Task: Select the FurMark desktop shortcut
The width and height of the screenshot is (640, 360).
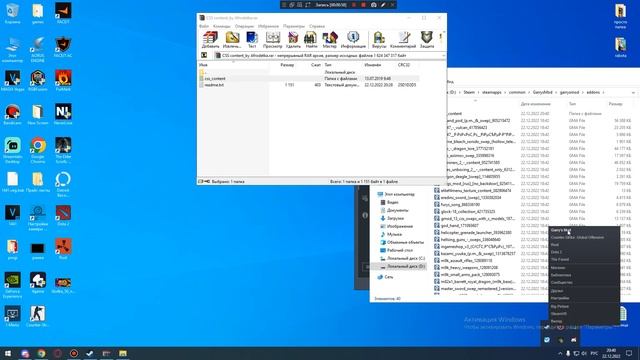Action: 63,80
